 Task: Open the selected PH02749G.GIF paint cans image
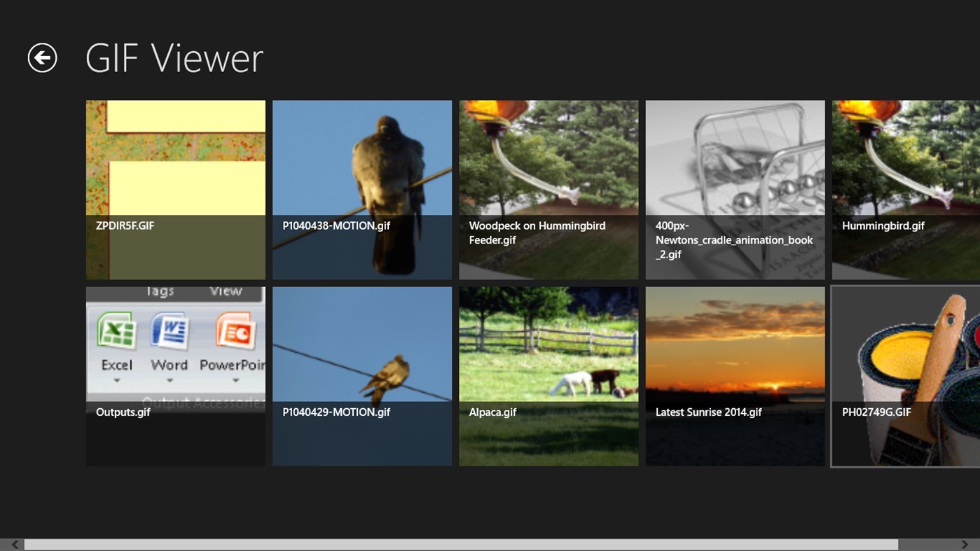[904, 343]
